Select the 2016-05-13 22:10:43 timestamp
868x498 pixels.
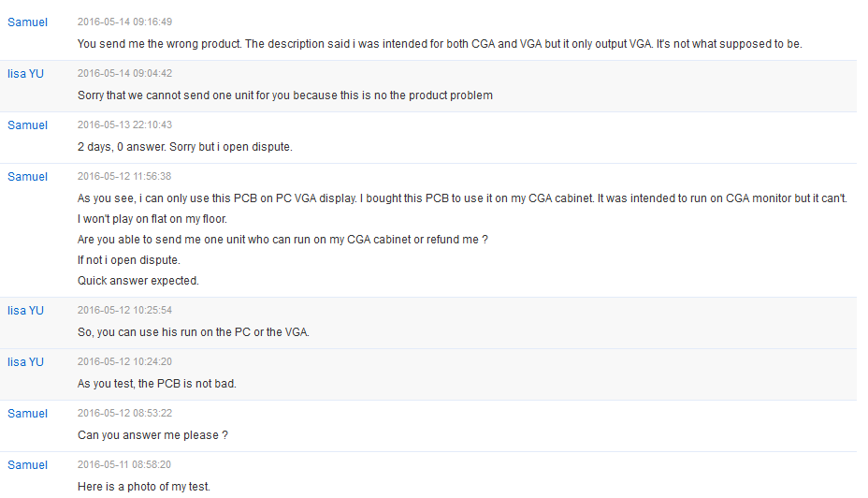pos(124,124)
